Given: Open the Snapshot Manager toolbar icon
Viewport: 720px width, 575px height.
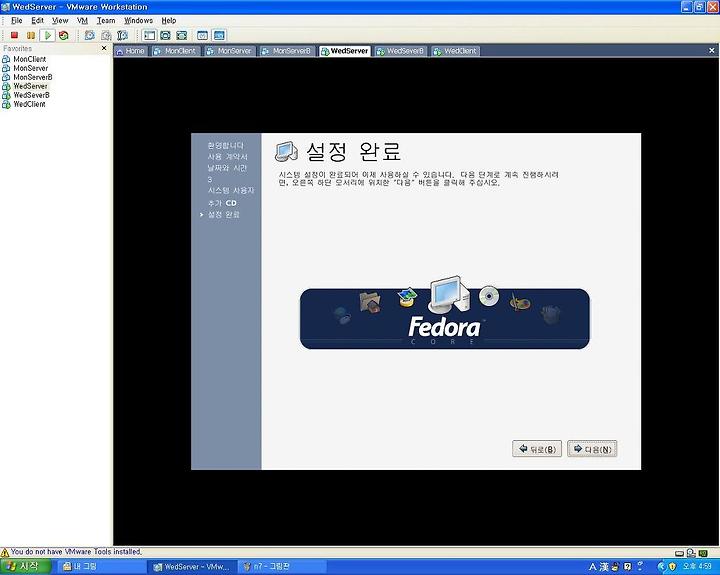Looking at the screenshot, I should pyautogui.click(x=122, y=35).
